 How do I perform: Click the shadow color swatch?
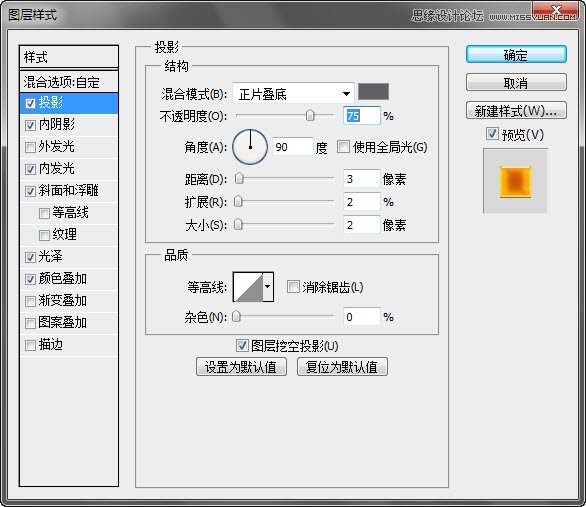(373, 92)
